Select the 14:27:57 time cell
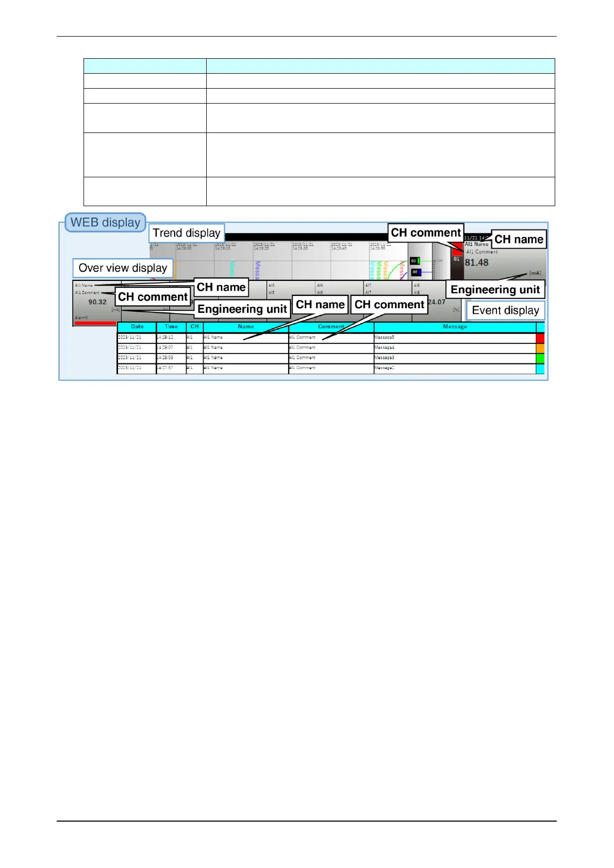This screenshot has width=614, height=868. [171, 369]
